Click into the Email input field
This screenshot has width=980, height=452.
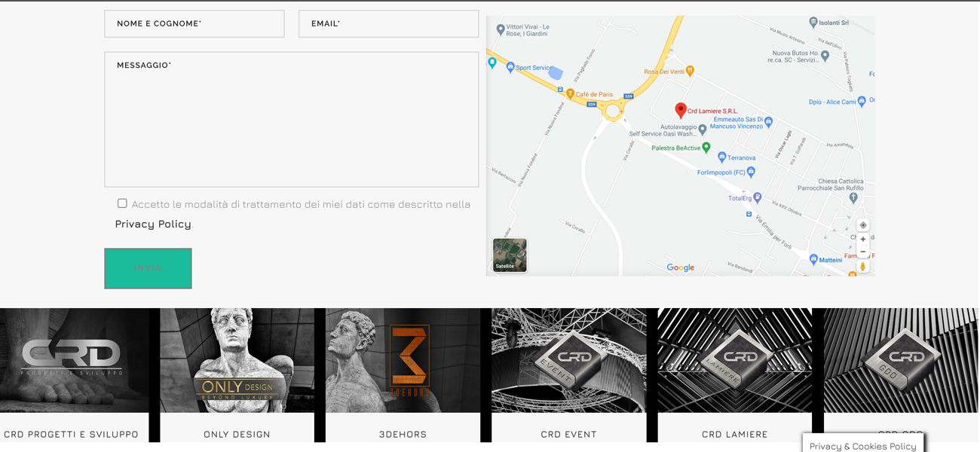(x=388, y=24)
